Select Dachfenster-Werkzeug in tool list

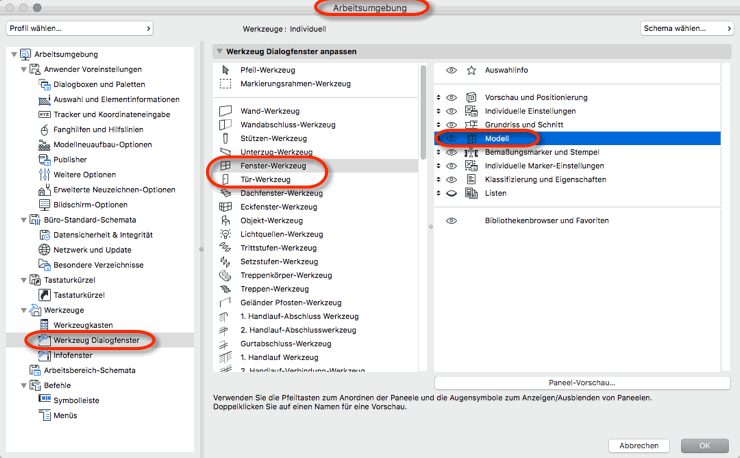tap(315, 193)
